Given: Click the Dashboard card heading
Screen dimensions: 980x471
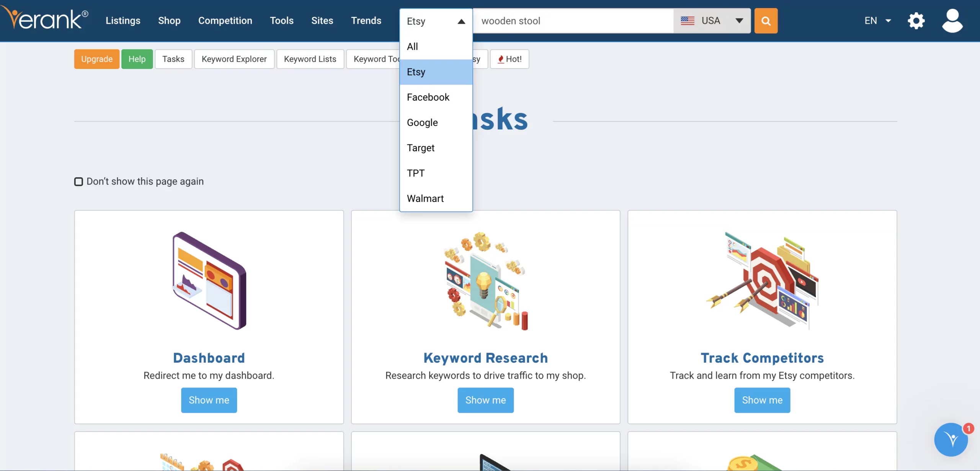Looking at the screenshot, I should (x=209, y=358).
